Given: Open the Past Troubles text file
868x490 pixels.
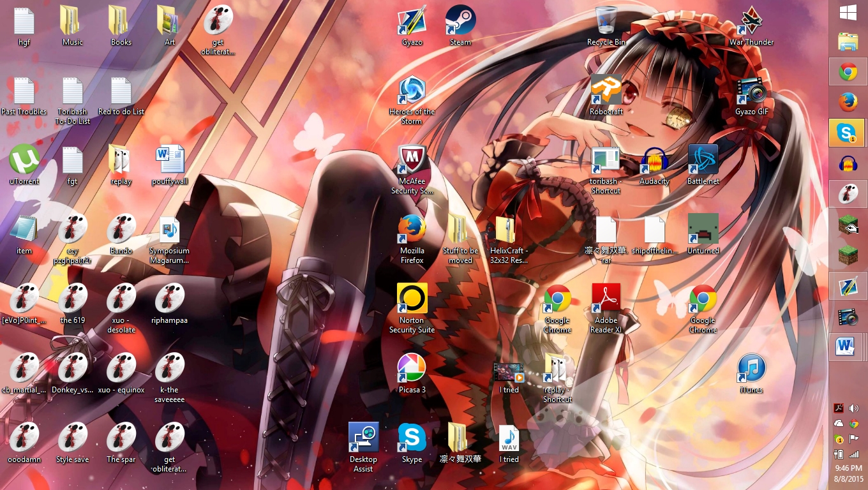Looking at the screenshot, I should pos(24,97).
